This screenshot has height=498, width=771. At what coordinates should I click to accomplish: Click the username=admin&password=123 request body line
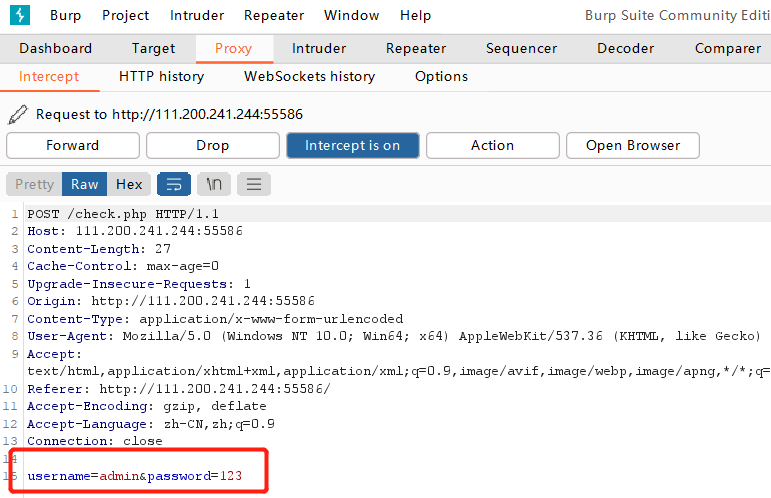point(134,475)
